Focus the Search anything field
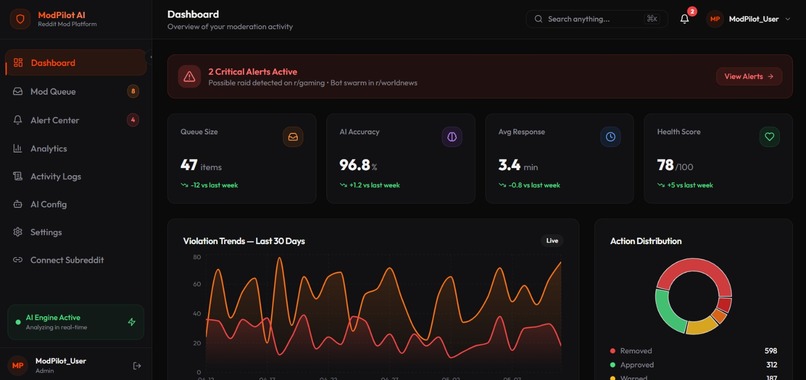 (596, 19)
